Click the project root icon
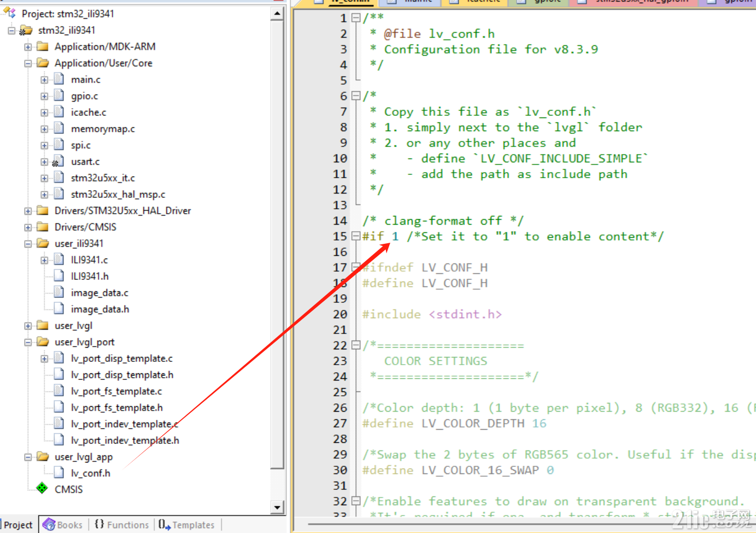This screenshot has width=756, height=533. pyautogui.click(x=10, y=13)
